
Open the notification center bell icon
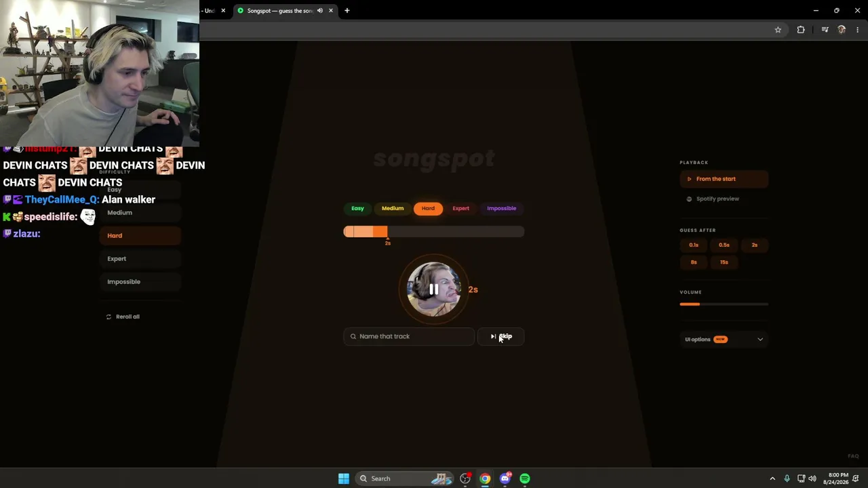[856, 479]
